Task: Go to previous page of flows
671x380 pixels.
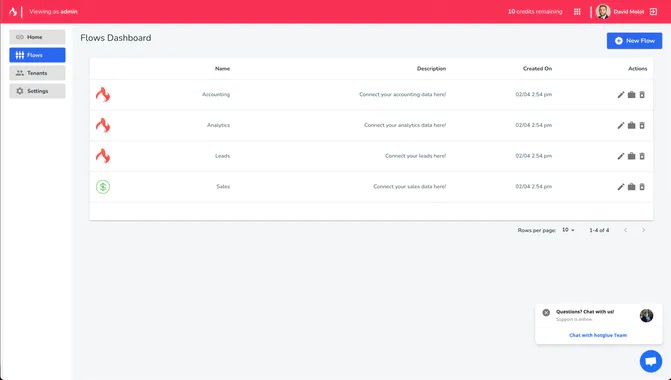Action: coord(625,230)
